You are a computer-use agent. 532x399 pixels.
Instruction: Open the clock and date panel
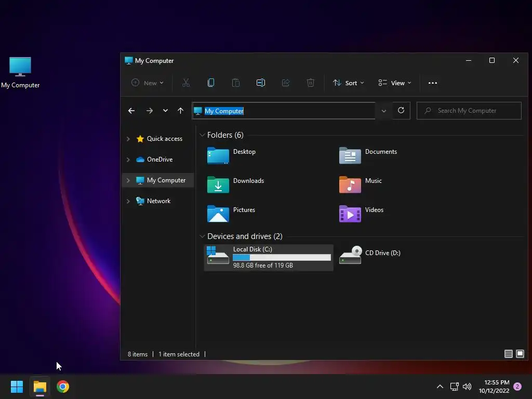494,387
